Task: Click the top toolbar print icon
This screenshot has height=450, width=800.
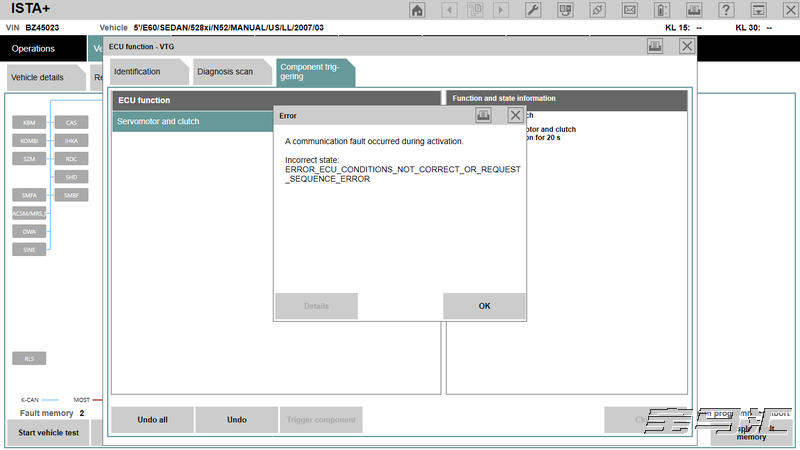Action: [694, 10]
